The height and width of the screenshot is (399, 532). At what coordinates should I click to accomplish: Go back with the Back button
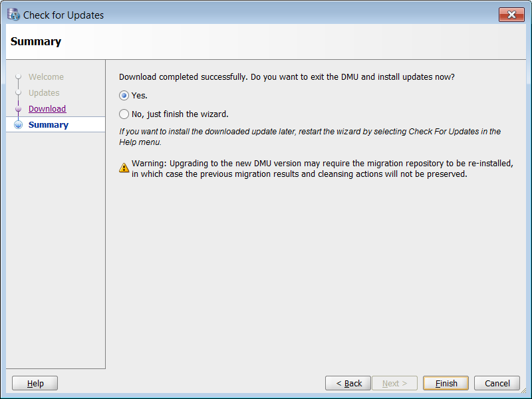[x=348, y=383]
